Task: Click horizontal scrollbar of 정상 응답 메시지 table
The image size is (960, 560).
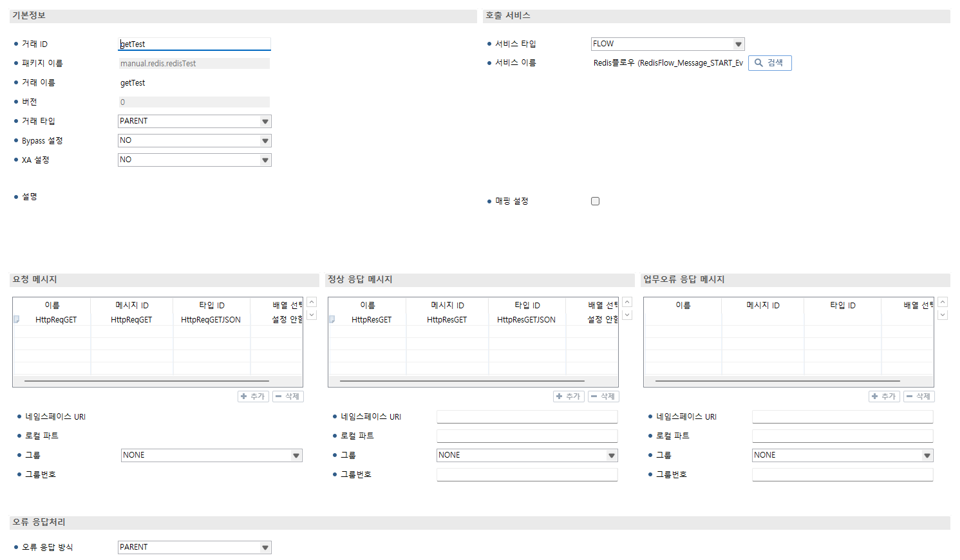Action: click(462, 381)
